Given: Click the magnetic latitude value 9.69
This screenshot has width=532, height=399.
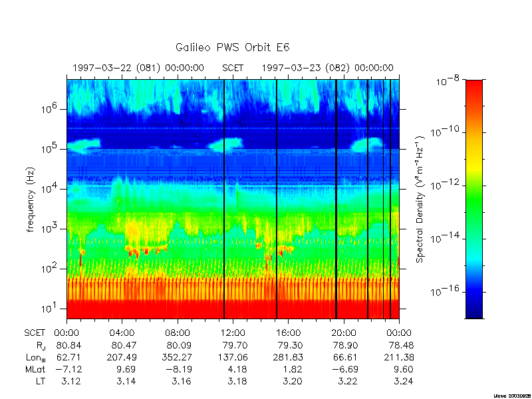Looking at the screenshot, I should [126, 369].
